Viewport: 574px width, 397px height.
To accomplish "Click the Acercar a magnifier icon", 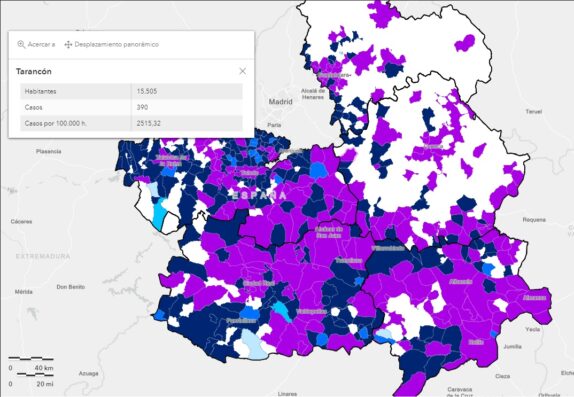I will tap(21, 44).
